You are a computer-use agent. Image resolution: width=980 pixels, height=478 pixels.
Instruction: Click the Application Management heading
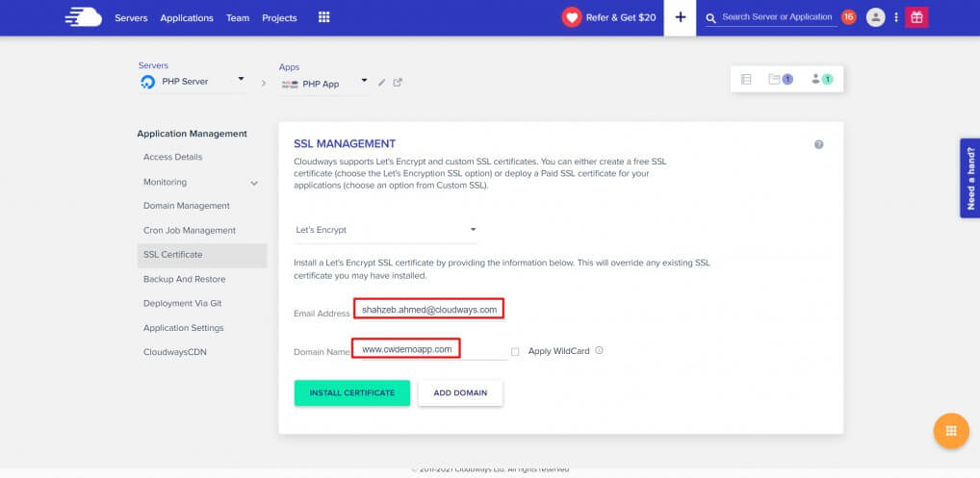(192, 134)
